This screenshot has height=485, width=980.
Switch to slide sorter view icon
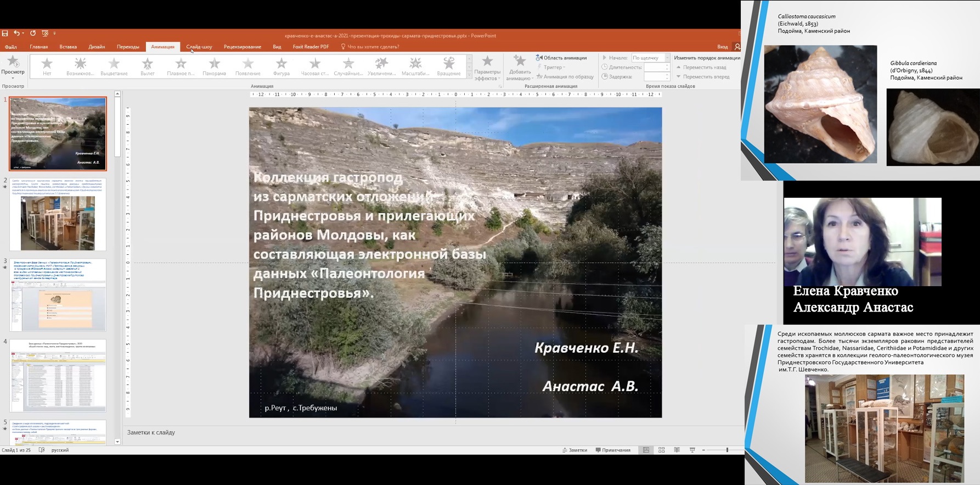661,450
